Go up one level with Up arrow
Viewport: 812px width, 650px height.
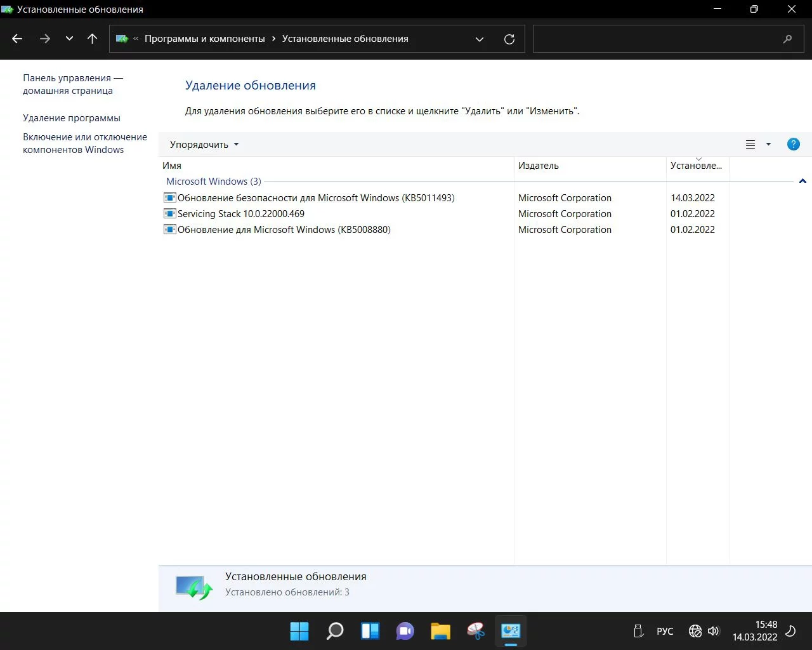coord(92,39)
